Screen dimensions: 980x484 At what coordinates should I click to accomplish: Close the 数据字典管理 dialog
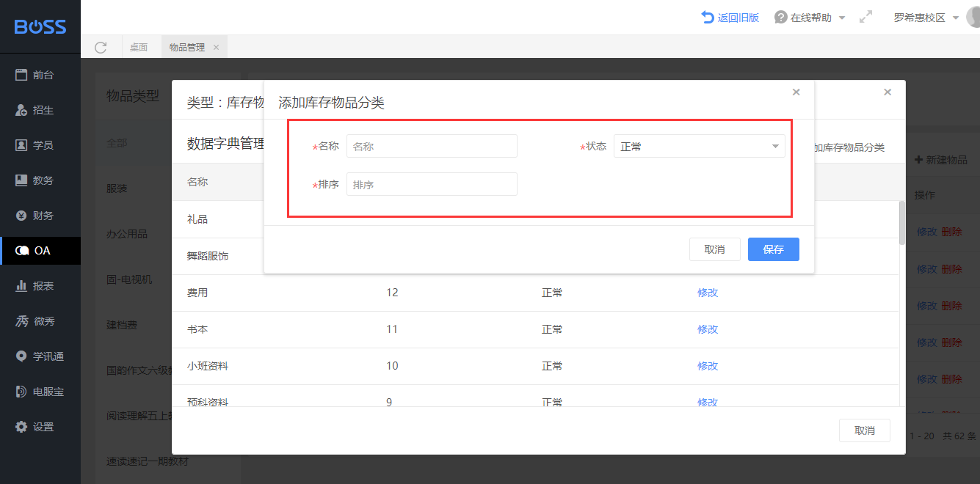888,92
